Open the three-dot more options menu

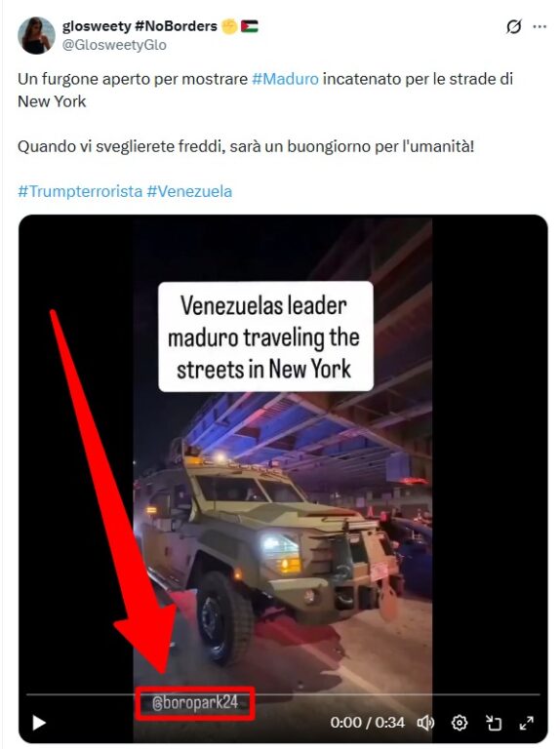click(540, 26)
